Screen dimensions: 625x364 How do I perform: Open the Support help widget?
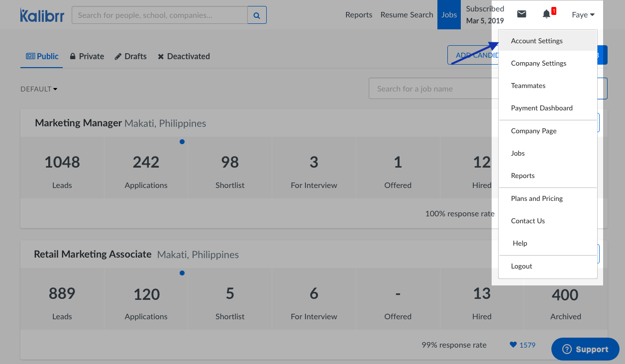coord(585,349)
